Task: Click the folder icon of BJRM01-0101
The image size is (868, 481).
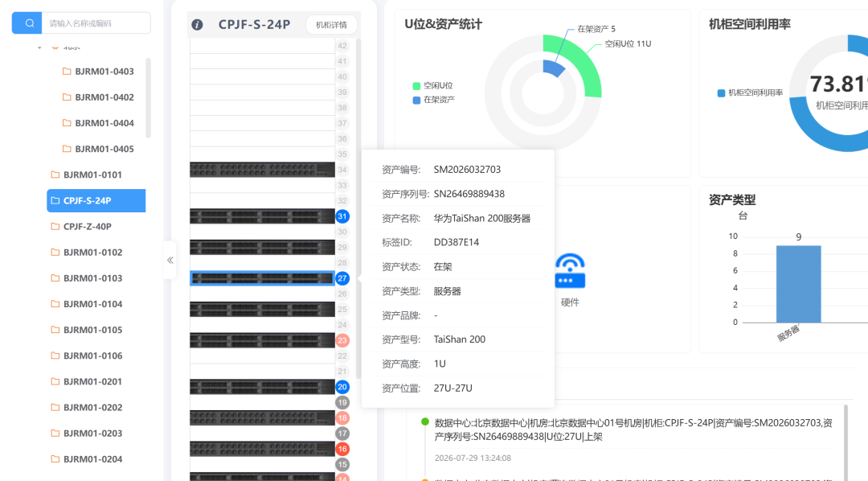Action: [55, 175]
